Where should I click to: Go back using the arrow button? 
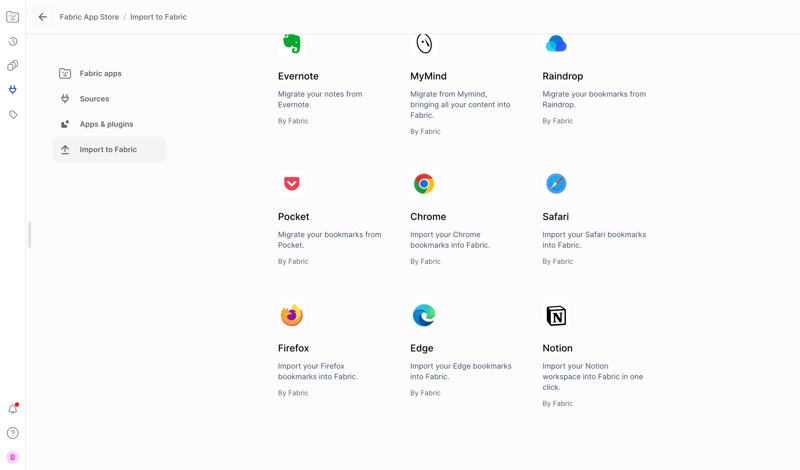point(43,17)
